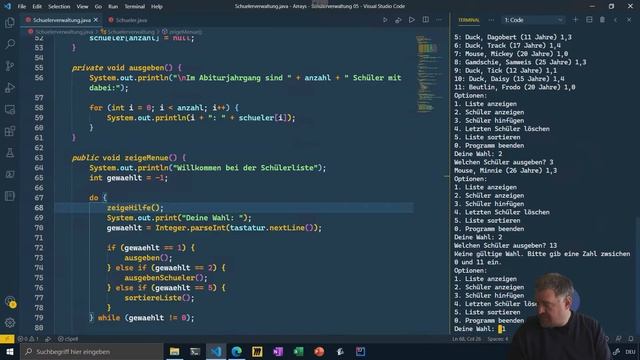The image size is (640, 360).
Task: Open the Extensions view
Action: coord(10,131)
